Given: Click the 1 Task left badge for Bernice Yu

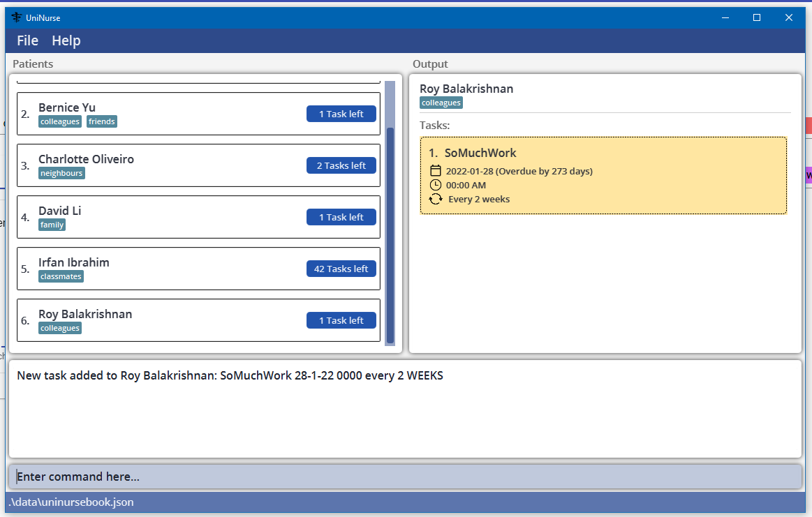Looking at the screenshot, I should (341, 113).
